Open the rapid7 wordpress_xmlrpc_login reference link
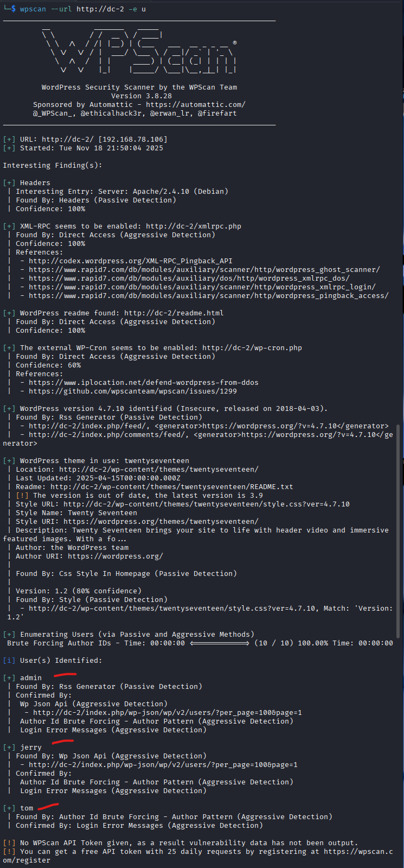Screen dimensions: 404x868 click(x=202, y=287)
